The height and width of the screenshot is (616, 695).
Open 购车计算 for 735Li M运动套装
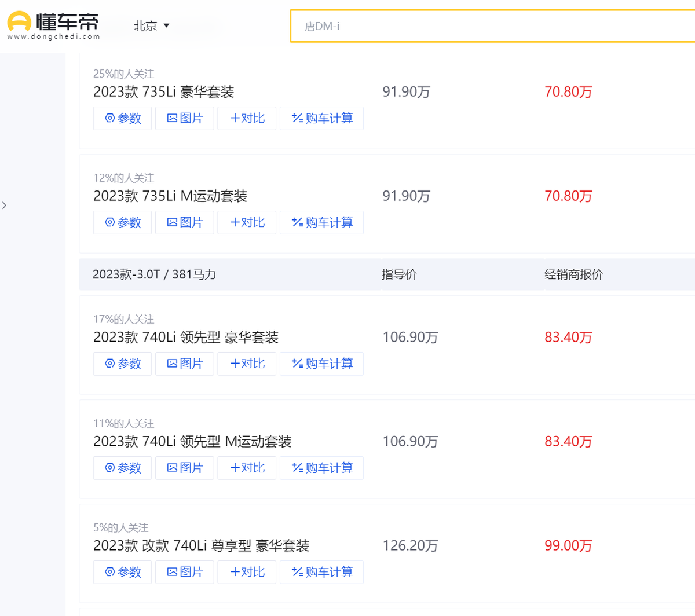click(321, 222)
